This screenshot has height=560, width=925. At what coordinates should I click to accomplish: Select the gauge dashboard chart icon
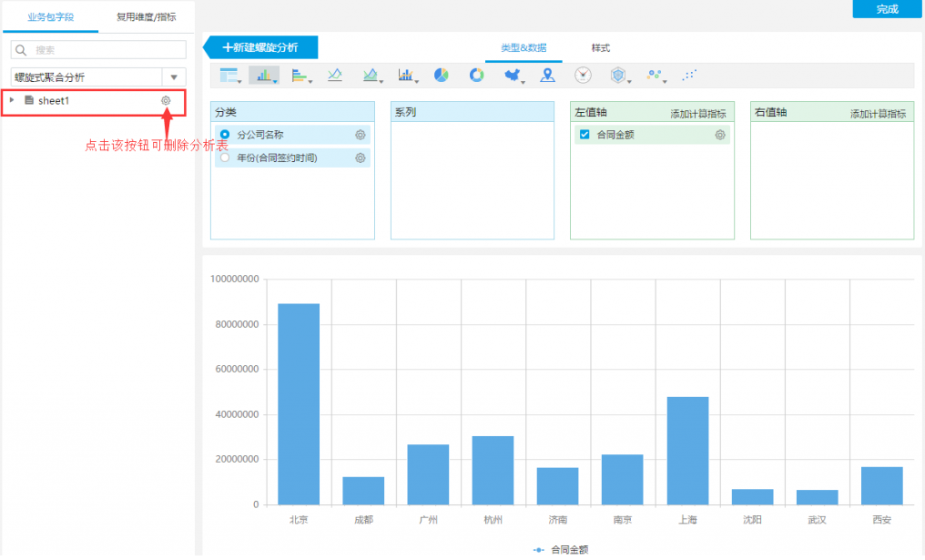coord(583,75)
